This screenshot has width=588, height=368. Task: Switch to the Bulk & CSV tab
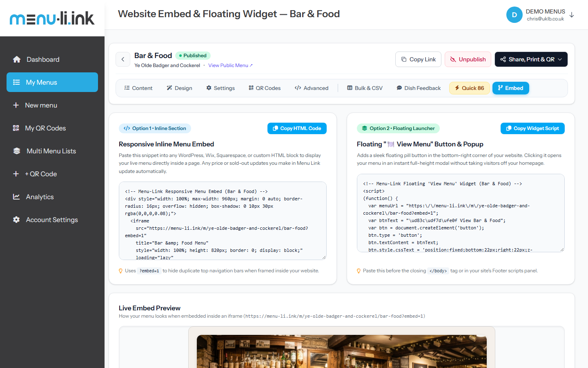(x=365, y=88)
